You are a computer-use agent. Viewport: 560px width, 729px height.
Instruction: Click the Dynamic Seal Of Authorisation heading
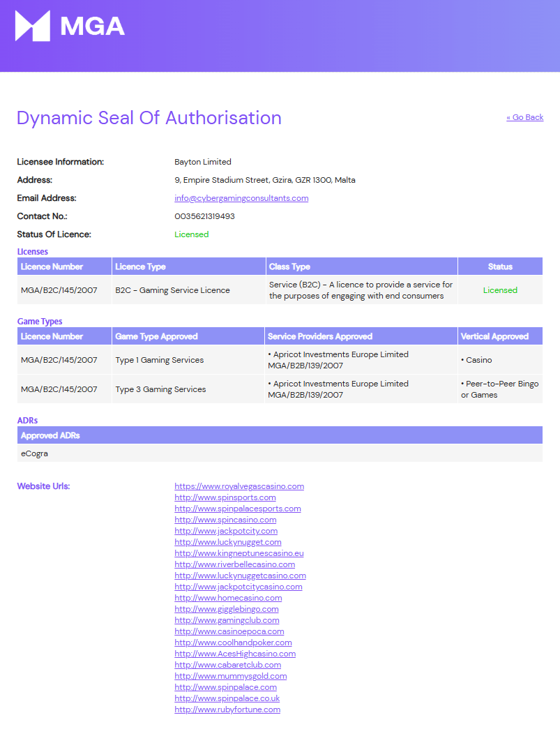[x=149, y=118]
